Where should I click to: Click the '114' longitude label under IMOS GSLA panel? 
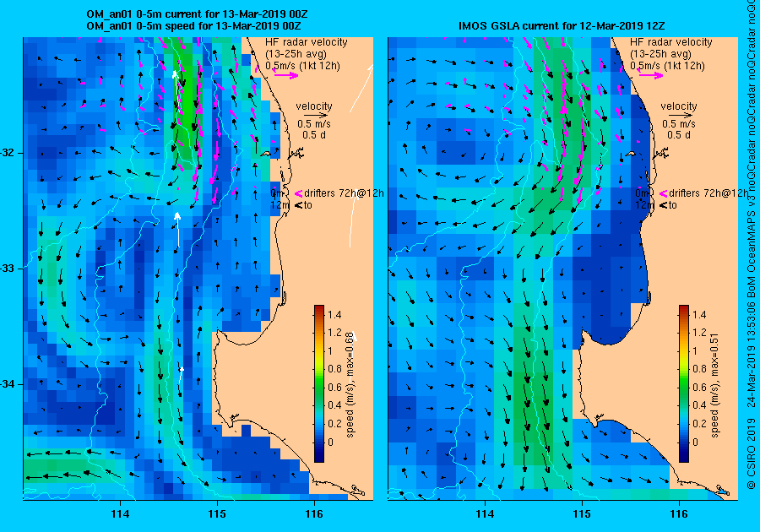point(485,514)
